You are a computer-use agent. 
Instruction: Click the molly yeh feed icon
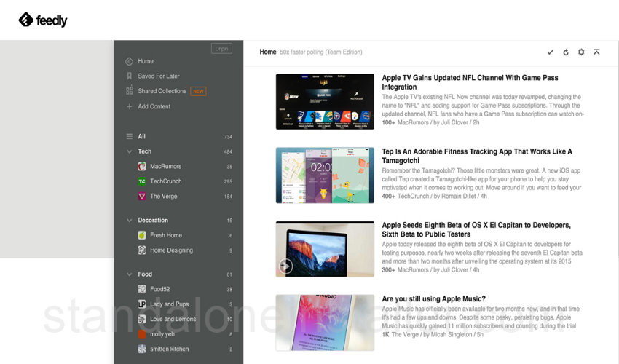tap(142, 334)
